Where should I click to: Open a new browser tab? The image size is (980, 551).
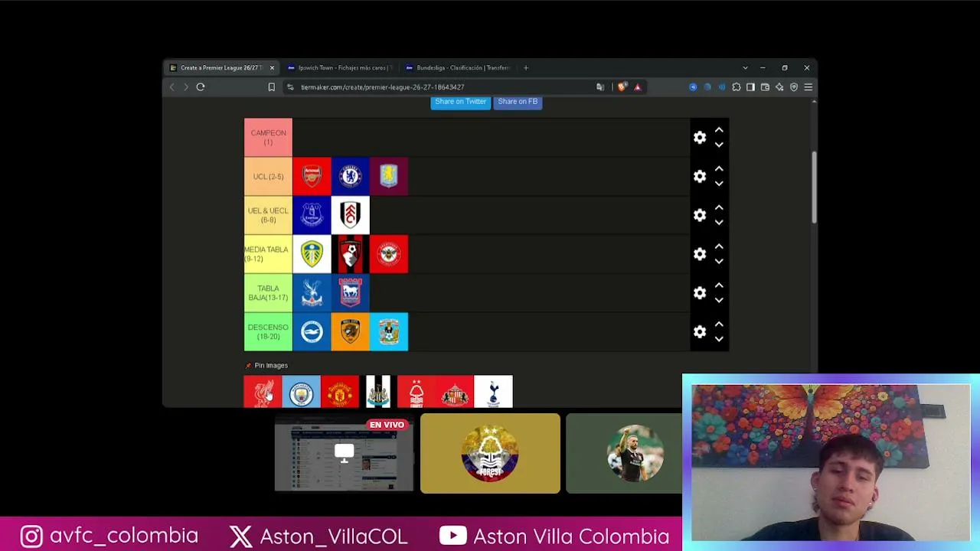(525, 67)
